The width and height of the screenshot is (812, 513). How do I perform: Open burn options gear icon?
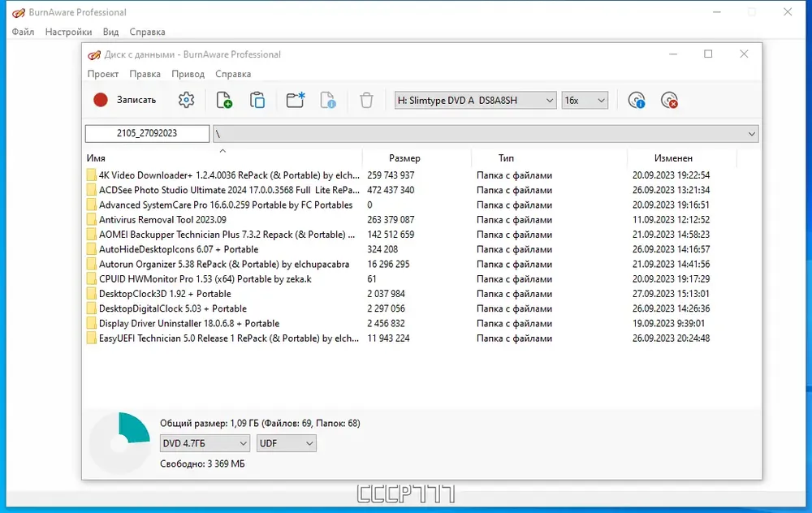click(187, 100)
